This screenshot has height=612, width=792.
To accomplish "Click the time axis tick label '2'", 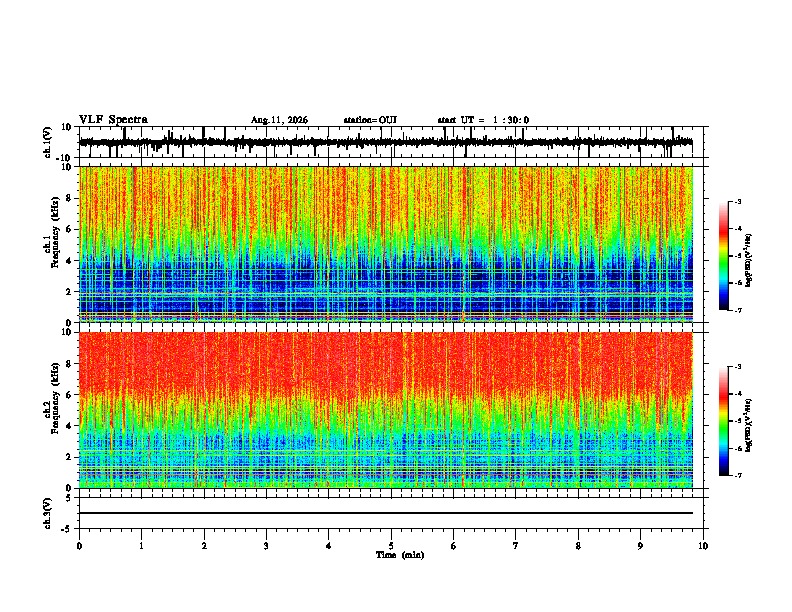I will pyautogui.click(x=204, y=546).
